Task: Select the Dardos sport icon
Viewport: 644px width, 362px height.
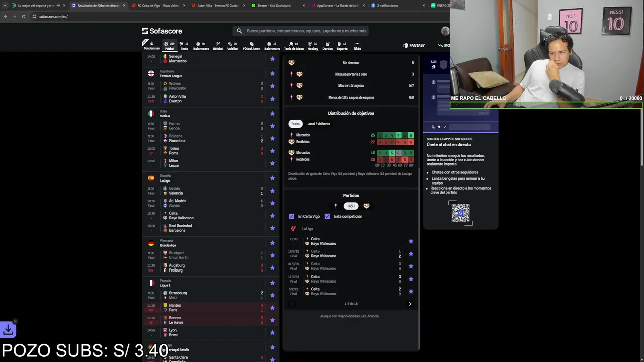Action: tap(327, 46)
